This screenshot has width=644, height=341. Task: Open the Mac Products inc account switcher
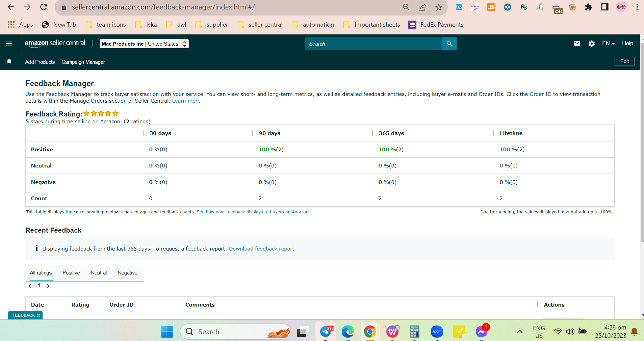(x=144, y=44)
